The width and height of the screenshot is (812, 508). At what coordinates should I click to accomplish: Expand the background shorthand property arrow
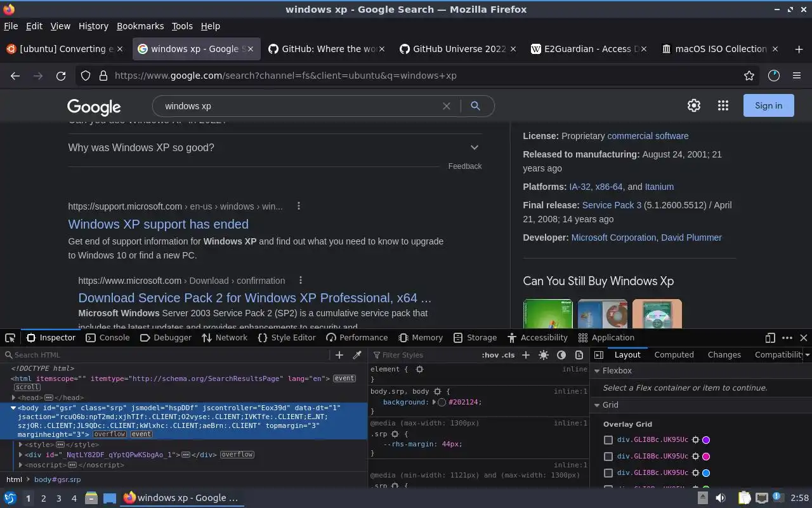click(435, 402)
